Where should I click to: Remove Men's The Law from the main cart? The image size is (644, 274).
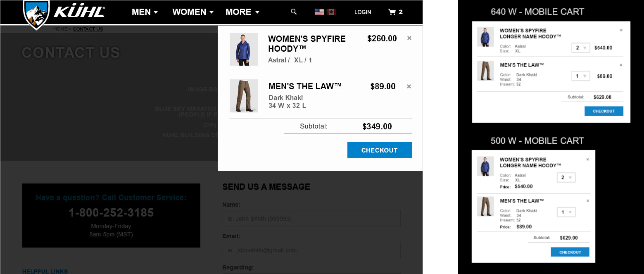409,86
